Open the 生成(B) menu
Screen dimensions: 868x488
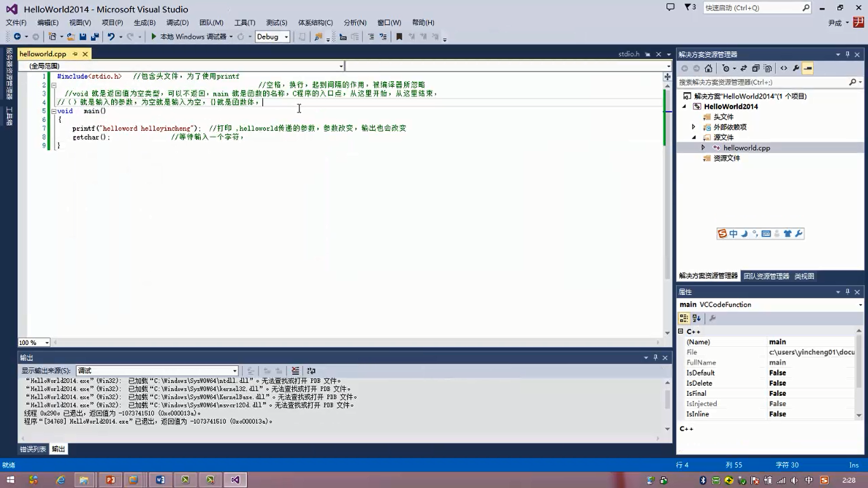pyautogui.click(x=145, y=22)
